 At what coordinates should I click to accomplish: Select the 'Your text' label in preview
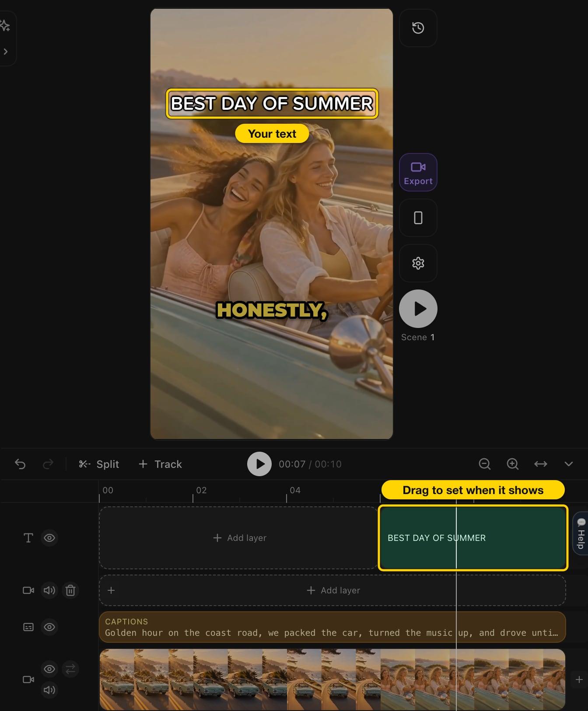[272, 133]
